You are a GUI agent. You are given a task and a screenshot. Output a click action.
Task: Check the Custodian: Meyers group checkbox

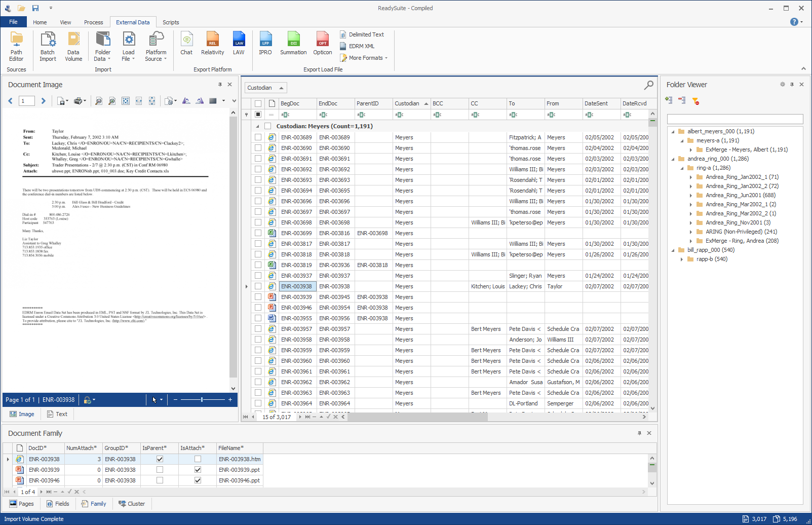268,126
